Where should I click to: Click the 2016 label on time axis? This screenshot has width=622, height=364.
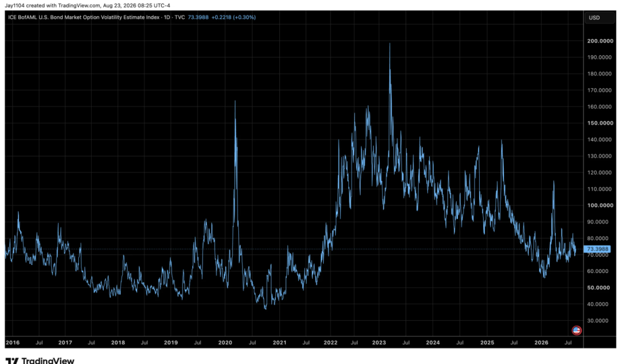13,343
